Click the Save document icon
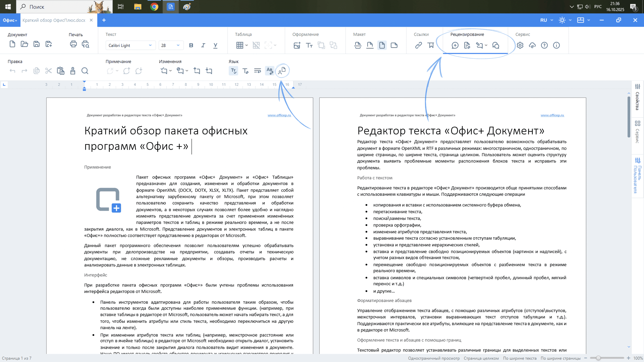 click(36, 44)
